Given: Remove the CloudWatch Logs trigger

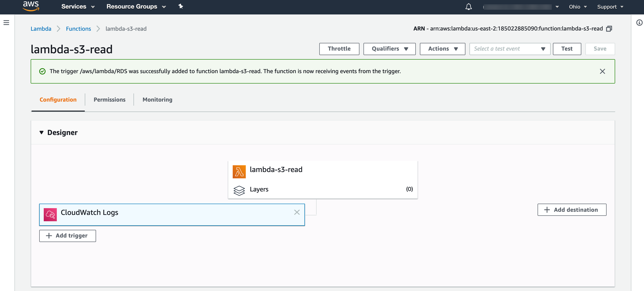Looking at the screenshot, I should 297,212.
